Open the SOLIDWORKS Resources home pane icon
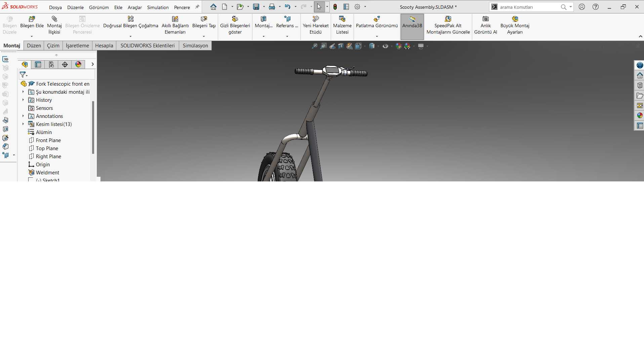Screen dimensions: 644x342 [x=640, y=75]
